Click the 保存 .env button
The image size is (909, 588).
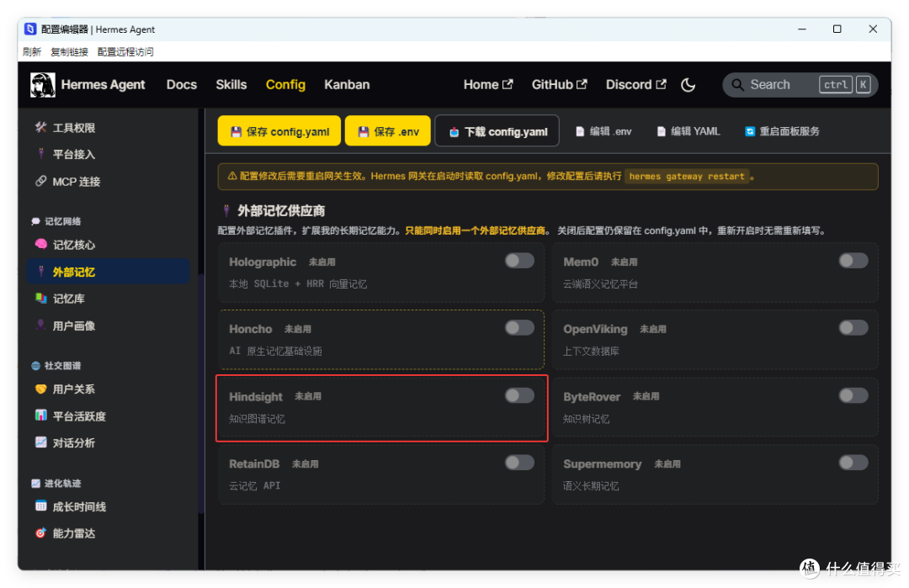click(x=388, y=131)
